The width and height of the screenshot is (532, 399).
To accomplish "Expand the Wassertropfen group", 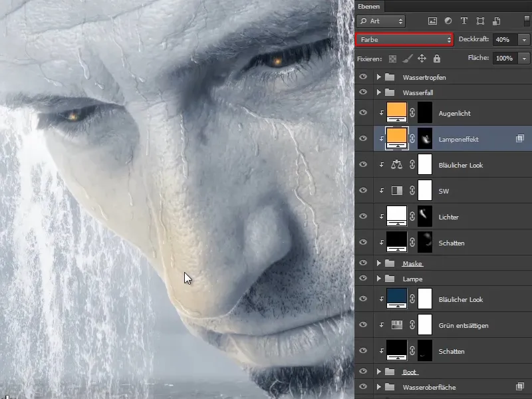I will [378, 77].
